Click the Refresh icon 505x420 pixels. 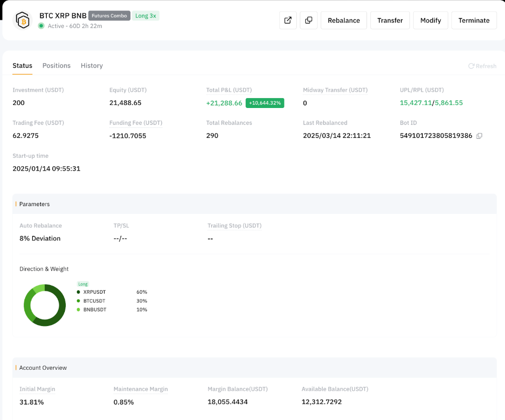tap(471, 66)
